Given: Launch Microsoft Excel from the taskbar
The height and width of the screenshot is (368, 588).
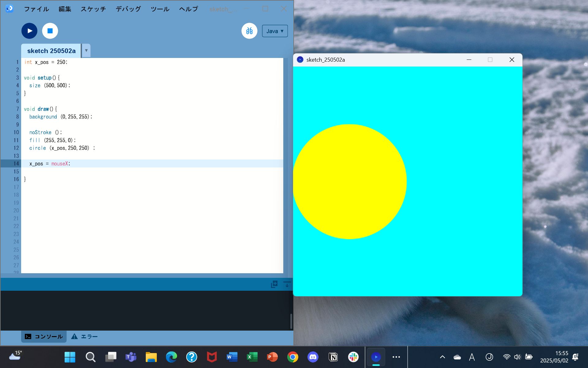Looking at the screenshot, I should pyautogui.click(x=252, y=357).
